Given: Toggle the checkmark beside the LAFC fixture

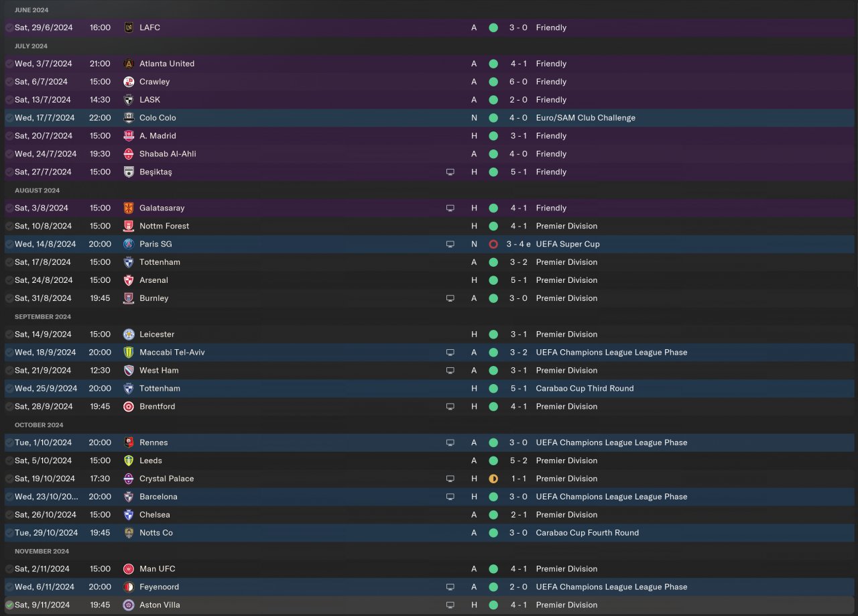Looking at the screenshot, I should tap(9, 27).
